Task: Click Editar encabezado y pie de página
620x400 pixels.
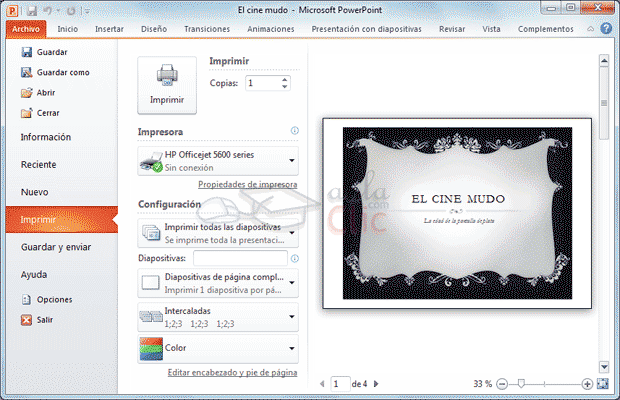Action: [232, 373]
